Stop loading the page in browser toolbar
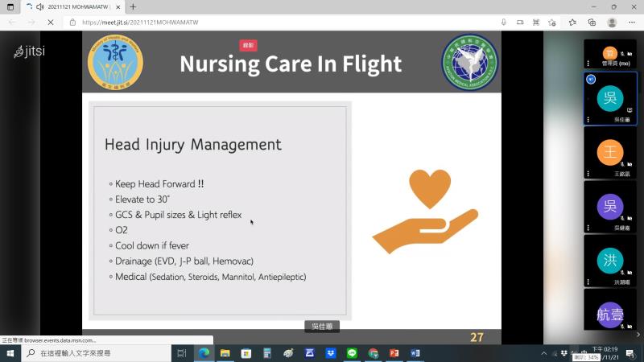Image resolution: width=644 pixels, height=362 pixels. point(50,23)
